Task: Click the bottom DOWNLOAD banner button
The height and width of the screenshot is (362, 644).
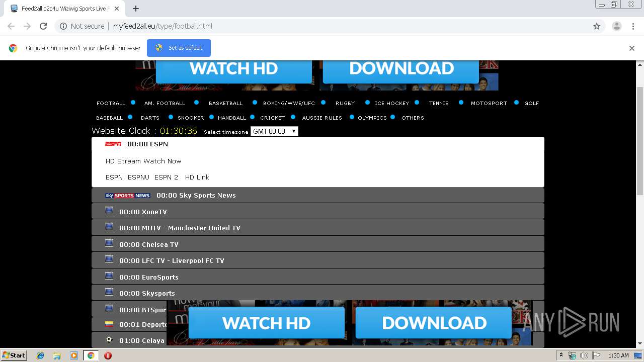Action: tap(434, 323)
